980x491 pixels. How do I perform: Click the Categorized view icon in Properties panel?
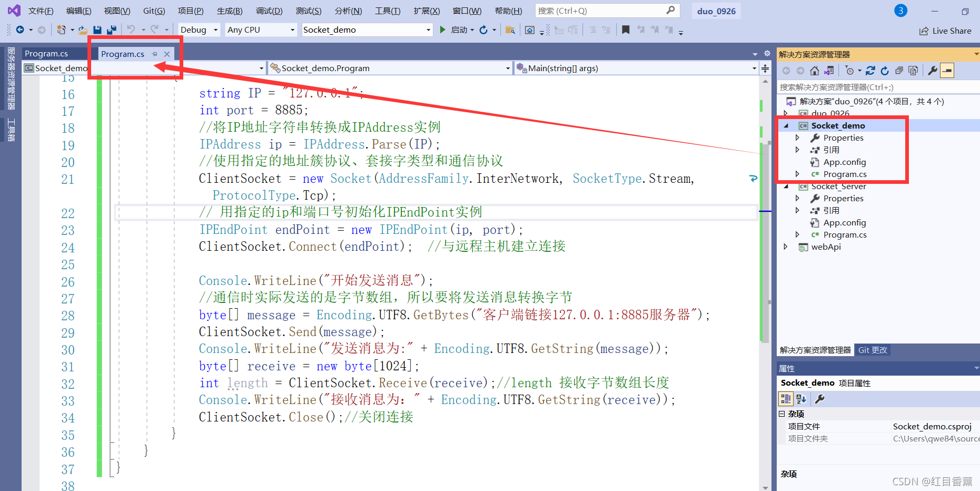(786, 399)
